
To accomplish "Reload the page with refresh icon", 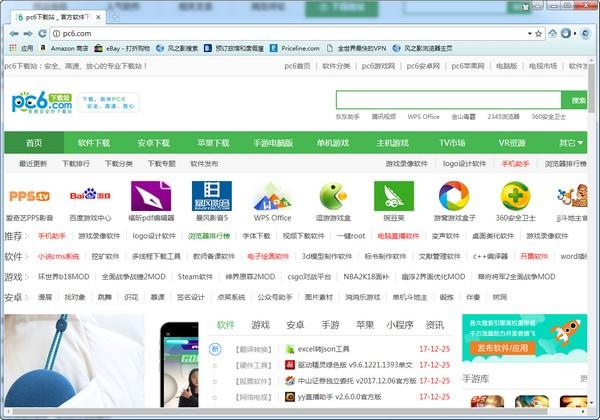I will click(42, 34).
